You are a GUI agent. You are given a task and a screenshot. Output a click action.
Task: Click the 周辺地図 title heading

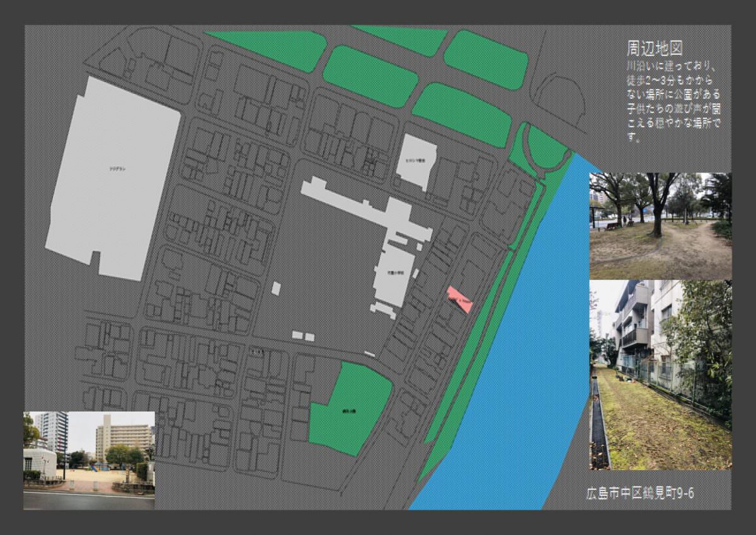[x=655, y=48]
